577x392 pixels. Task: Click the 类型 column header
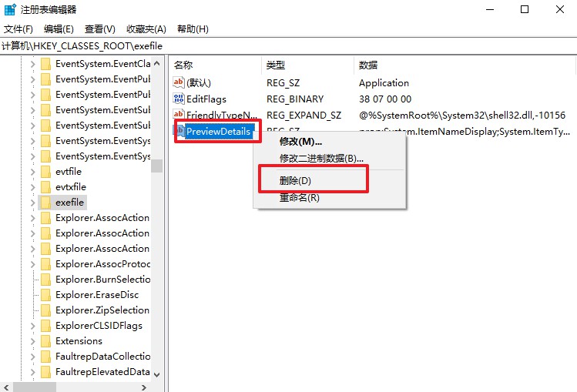pyautogui.click(x=276, y=65)
